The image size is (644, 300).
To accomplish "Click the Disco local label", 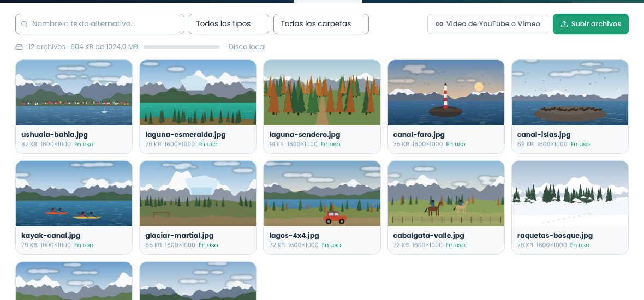I will tap(247, 47).
